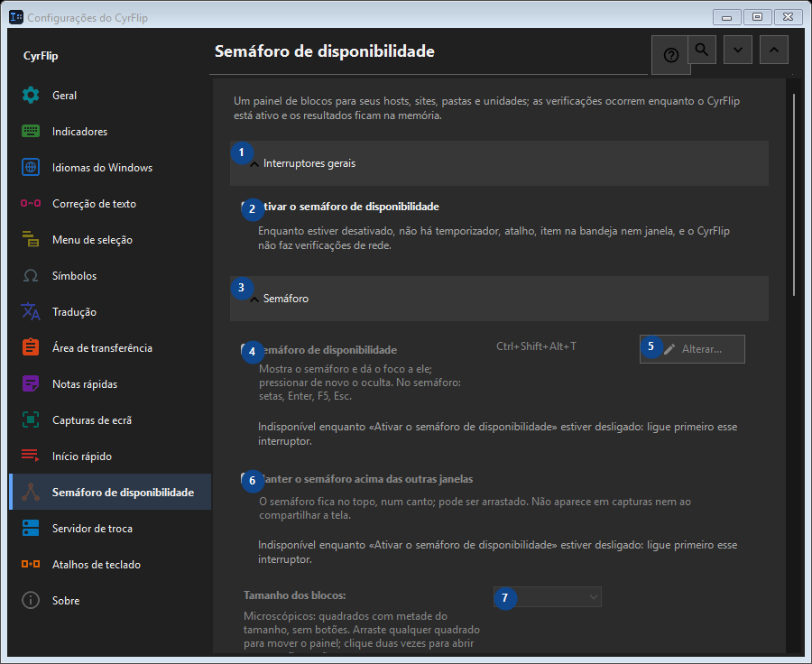Click the Semáforo de disponibilidade sidebar icon
812x664 pixels.
[31, 492]
